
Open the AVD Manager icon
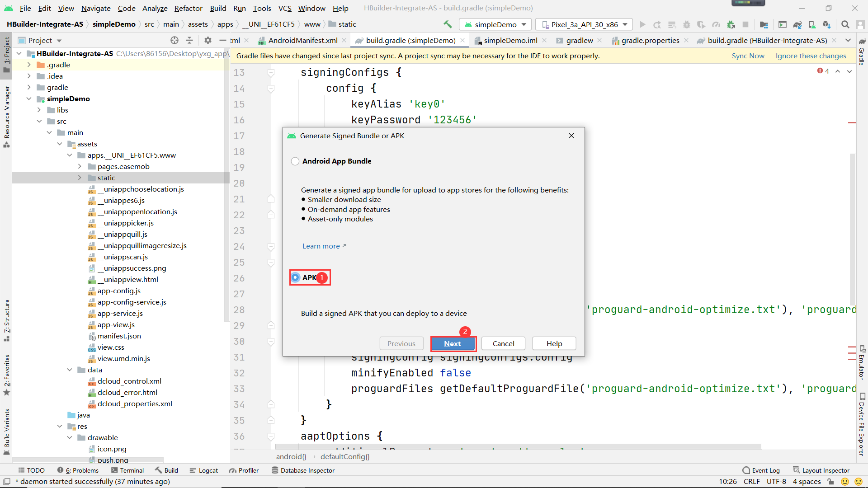[x=812, y=24]
